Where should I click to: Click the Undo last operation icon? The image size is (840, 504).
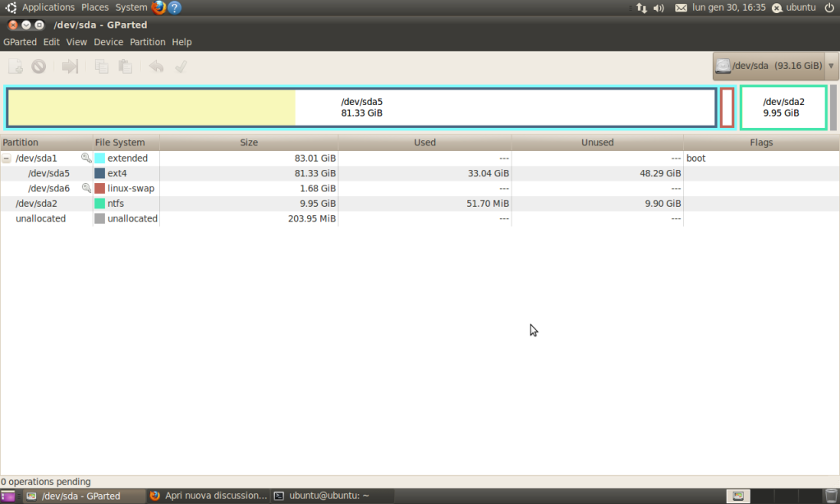tap(157, 66)
